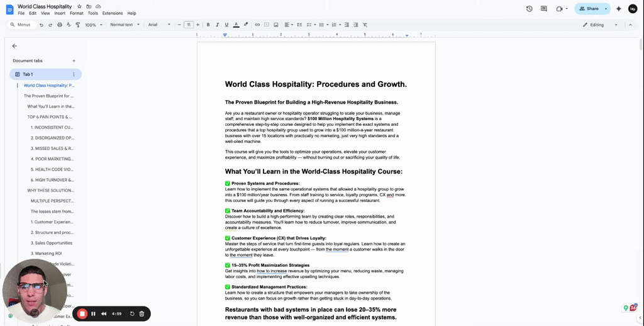The width and height of the screenshot is (644, 326).
Task: Open the Extensions menu
Action: pos(113,13)
